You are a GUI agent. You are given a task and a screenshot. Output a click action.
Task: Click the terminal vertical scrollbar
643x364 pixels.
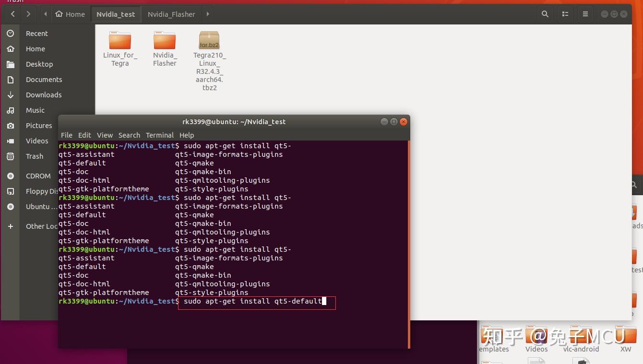point(409,244)
